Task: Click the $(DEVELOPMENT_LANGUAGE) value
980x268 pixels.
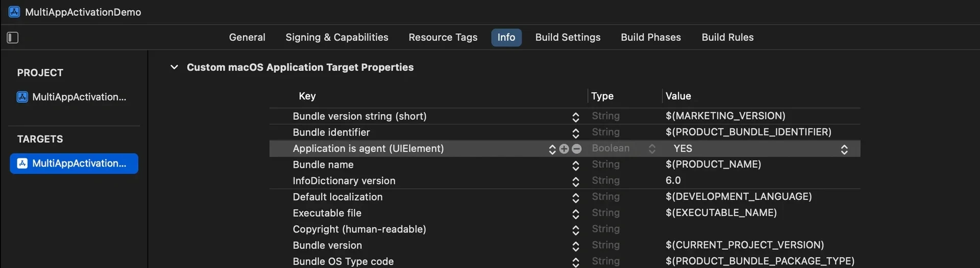Action: pyautogui.click(x=739, y=197)
